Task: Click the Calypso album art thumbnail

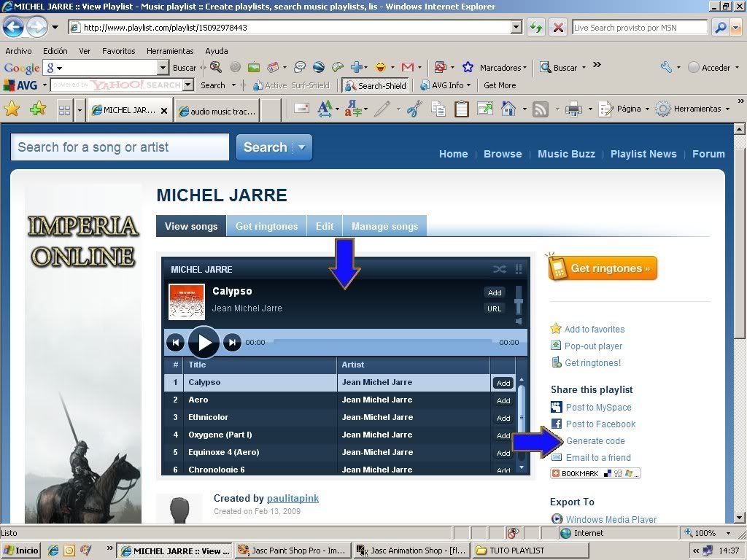Action: 187,301
